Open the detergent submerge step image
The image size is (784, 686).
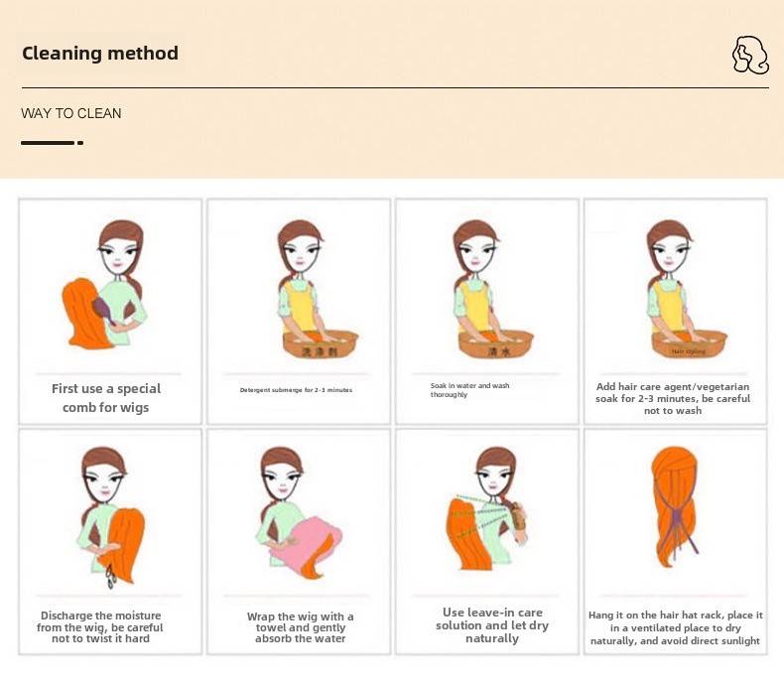[x=316, y=289]
